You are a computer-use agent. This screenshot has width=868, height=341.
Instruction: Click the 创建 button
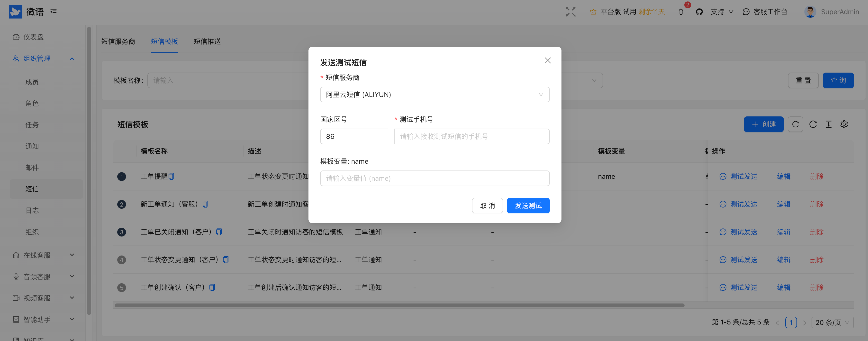coord(764,124)
